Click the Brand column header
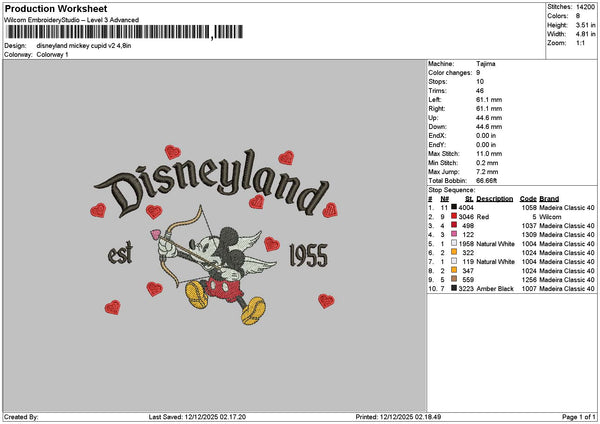This screenshot has height=424, width=600. (549, 198)
